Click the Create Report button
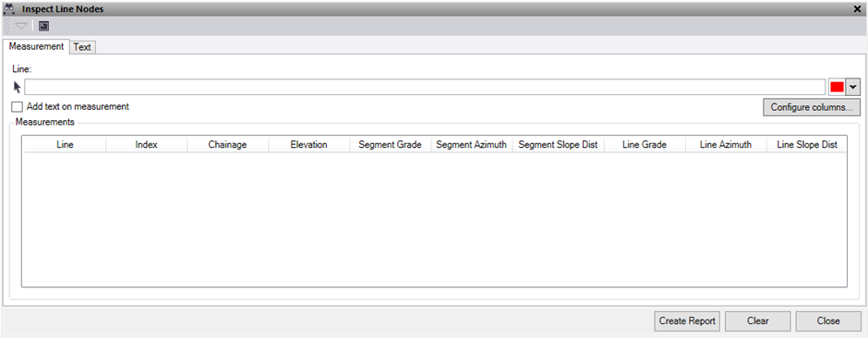Viewport: 868px width, 338px height. 688,320
